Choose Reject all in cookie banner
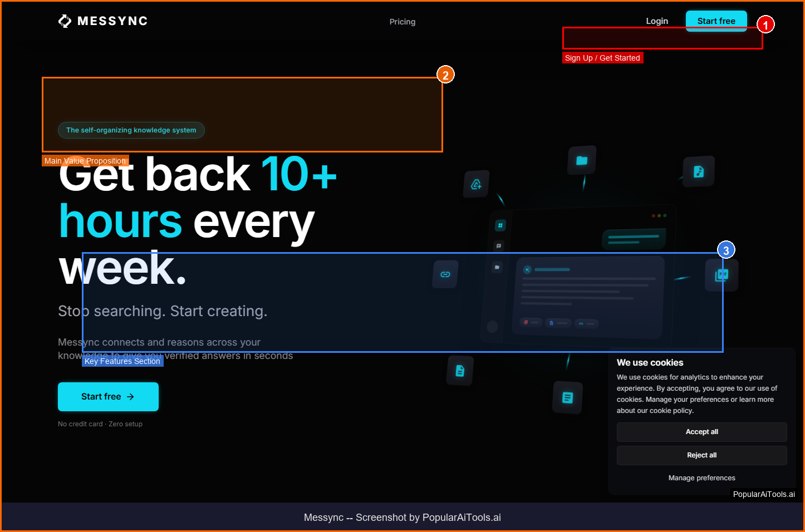 (x=701, y=455)
